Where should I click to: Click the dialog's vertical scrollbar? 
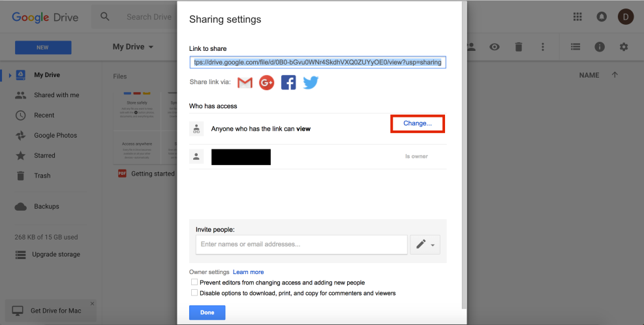pyautogui.click(x=464, y=155)
